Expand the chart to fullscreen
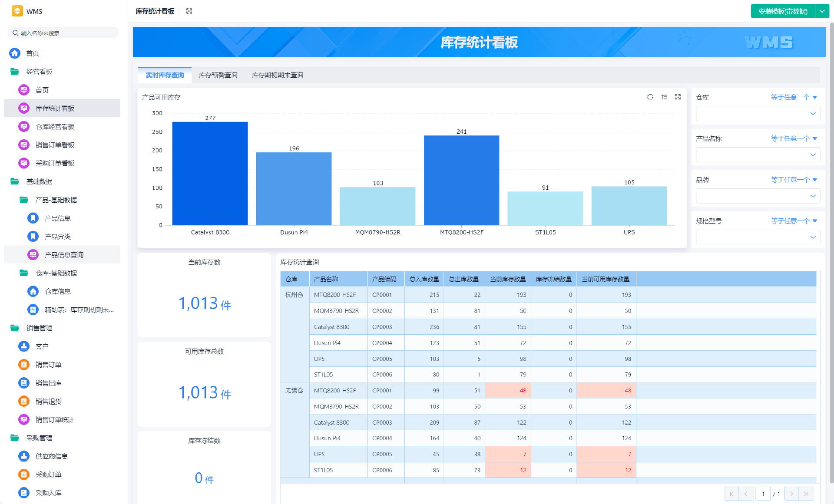The width and height of the screenshot is (834, 504). click(x=678, y=97)
